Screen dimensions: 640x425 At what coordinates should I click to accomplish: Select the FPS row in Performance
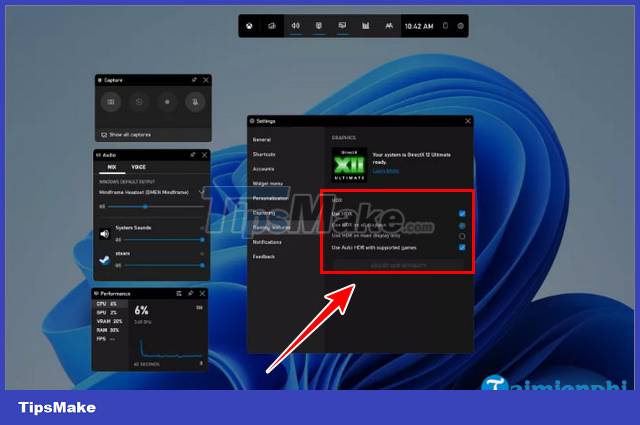click(x=111, y=339)
